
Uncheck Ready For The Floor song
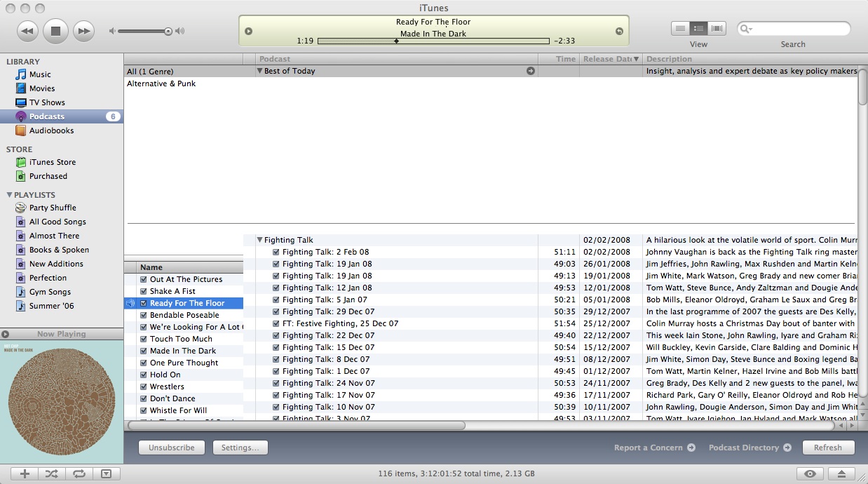[143, 303]
